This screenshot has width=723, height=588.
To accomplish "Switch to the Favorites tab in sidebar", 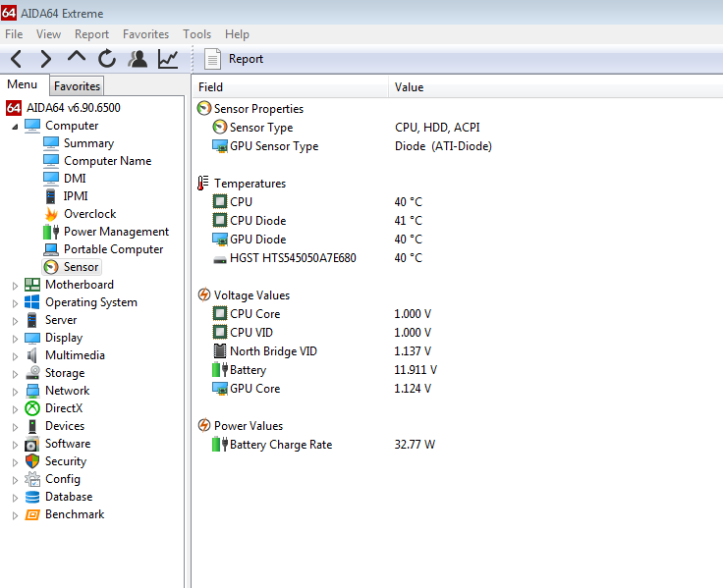I will coord(77,86).
